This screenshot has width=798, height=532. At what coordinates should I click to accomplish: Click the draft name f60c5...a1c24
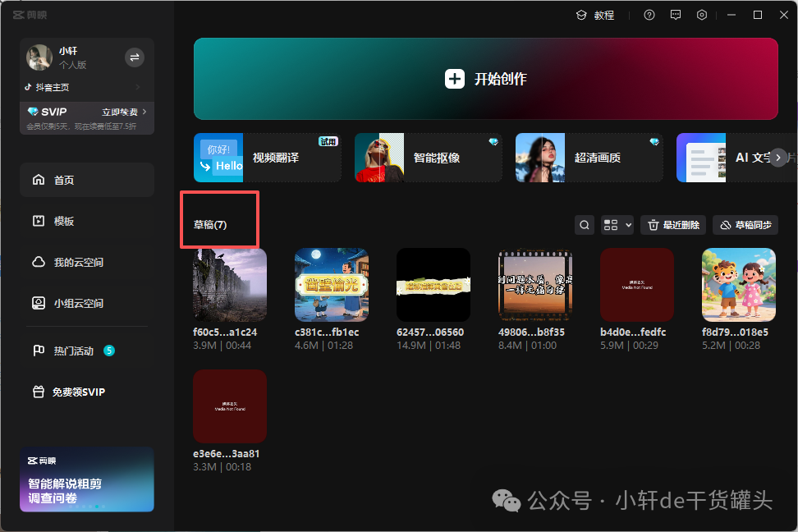pyautogui.click(x=225, y=332)
